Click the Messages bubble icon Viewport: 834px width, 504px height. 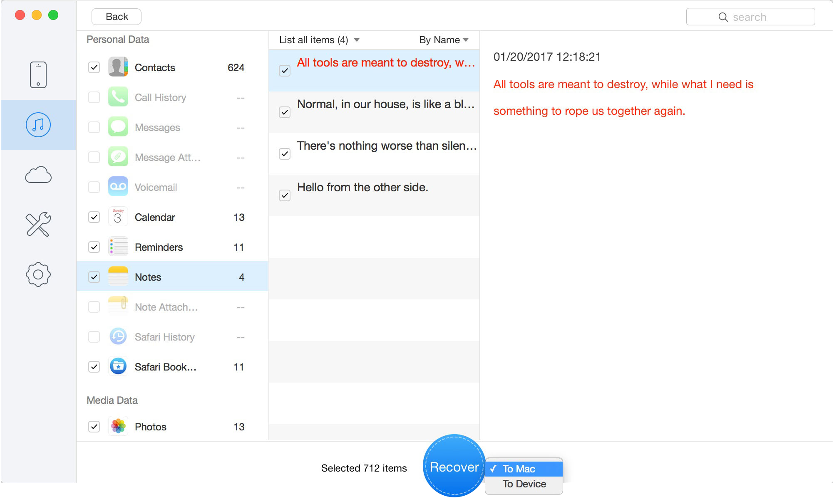[x=118, y=127]
